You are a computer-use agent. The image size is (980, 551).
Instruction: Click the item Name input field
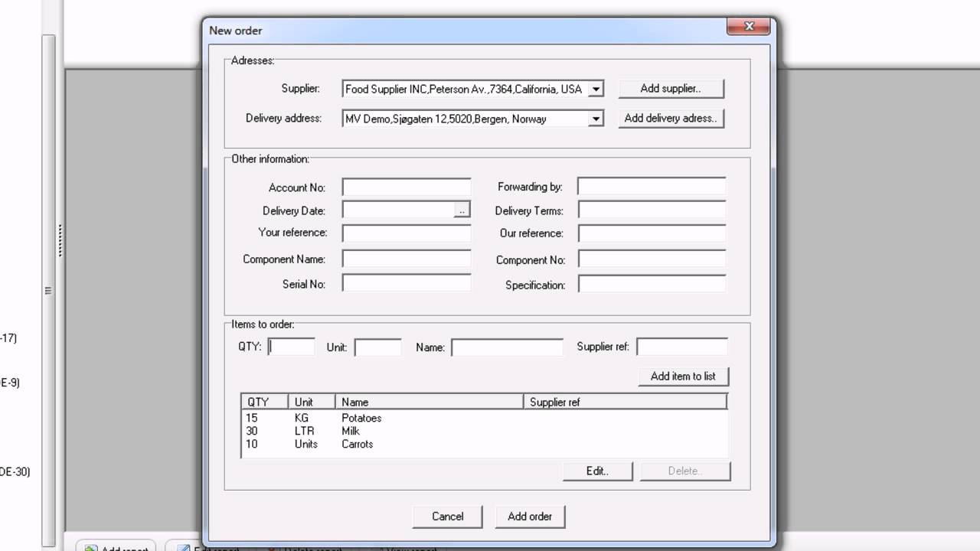508,347
